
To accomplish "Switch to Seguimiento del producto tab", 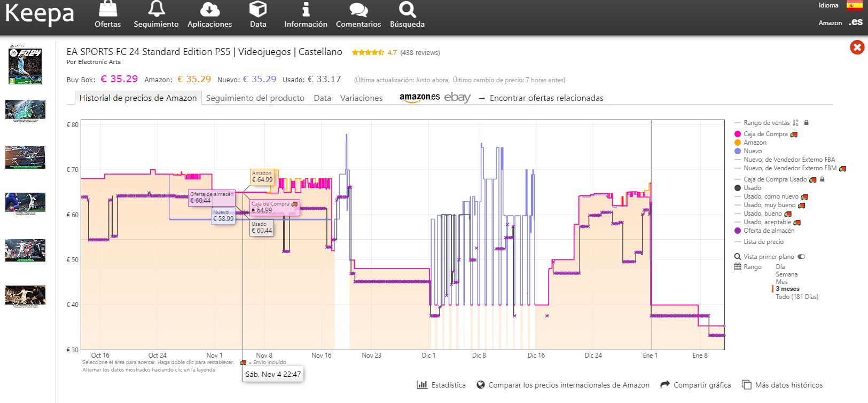I will 255,98.
